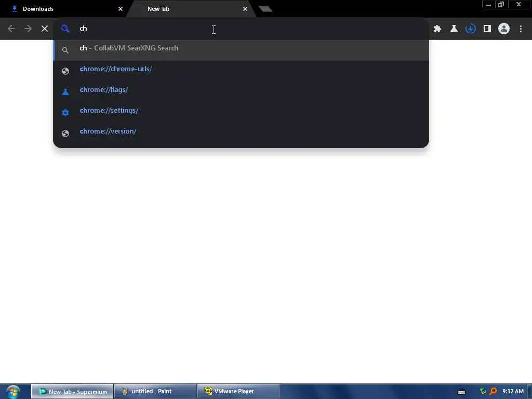532x399 pixels.
Task: Switch to New Tab - Supermium taskbar button
Action: [72, 392]
